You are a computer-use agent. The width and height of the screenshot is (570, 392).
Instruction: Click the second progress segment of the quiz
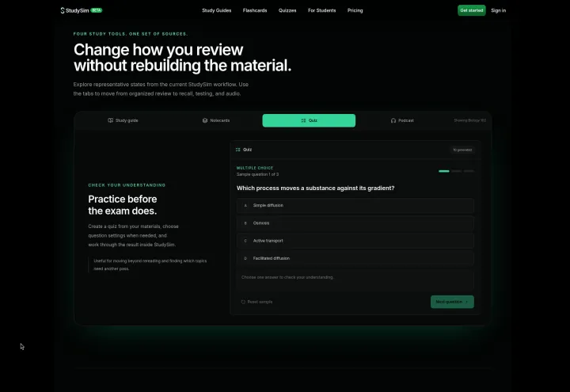(x=456, y=171)
